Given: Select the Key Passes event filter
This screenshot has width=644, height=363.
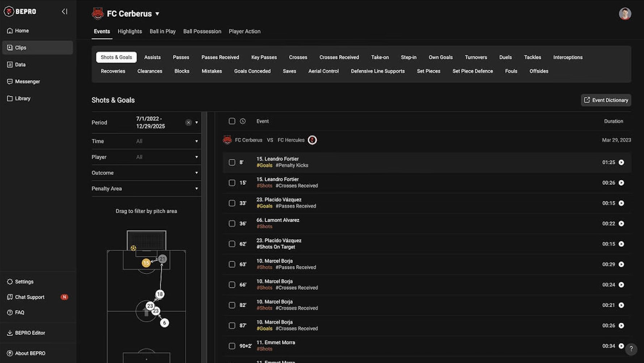Looking at the screenshot, I should tap(264, 57).
